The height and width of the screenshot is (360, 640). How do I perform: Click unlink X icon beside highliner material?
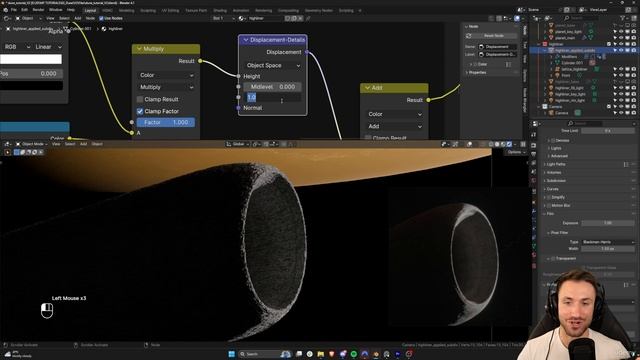coord(301,18)
